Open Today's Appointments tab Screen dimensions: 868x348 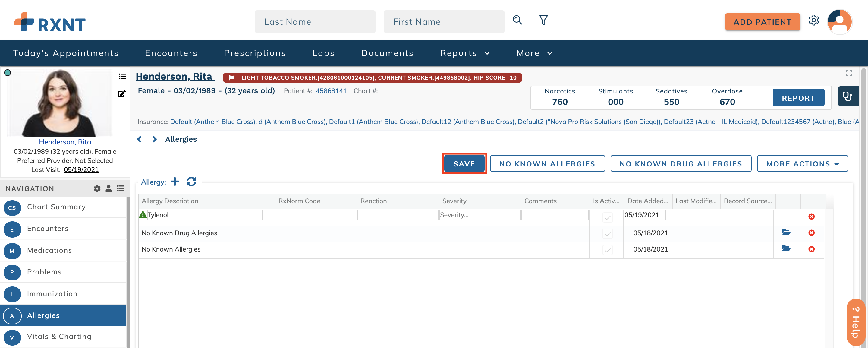(x=66, y=53)
